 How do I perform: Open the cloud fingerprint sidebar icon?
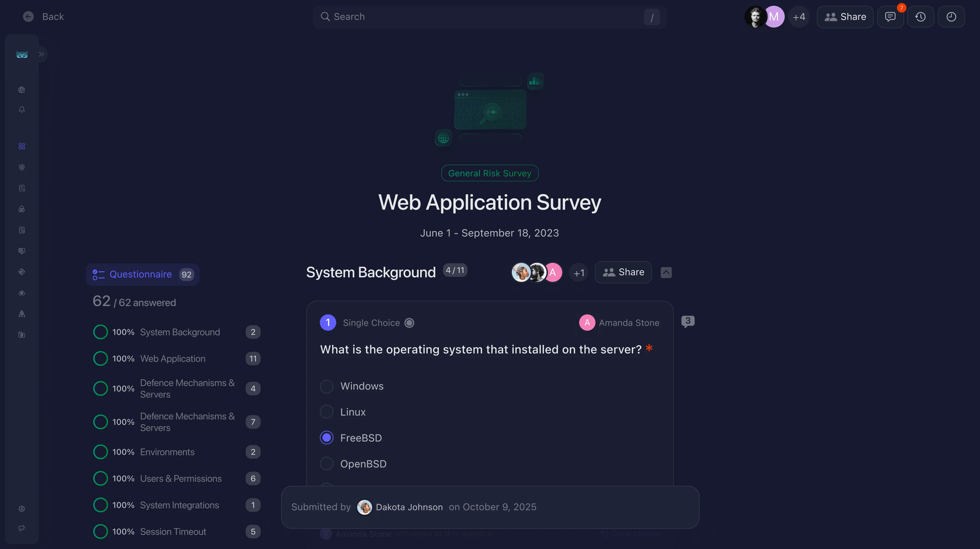[x=22, y=293]
